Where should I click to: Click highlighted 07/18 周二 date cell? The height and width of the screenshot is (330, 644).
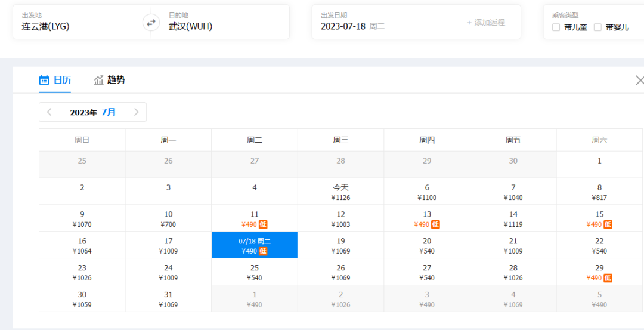(x=255, y=245)
